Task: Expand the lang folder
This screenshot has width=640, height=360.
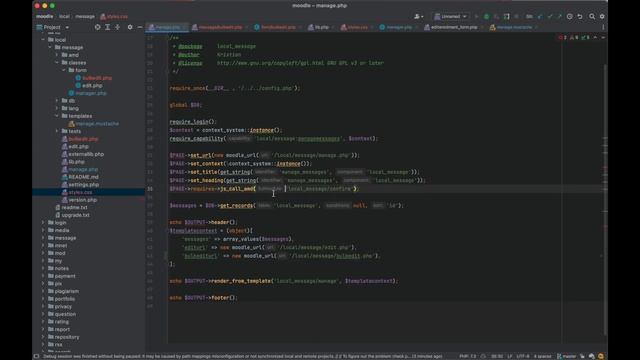Action: click(x=57, y=108)
